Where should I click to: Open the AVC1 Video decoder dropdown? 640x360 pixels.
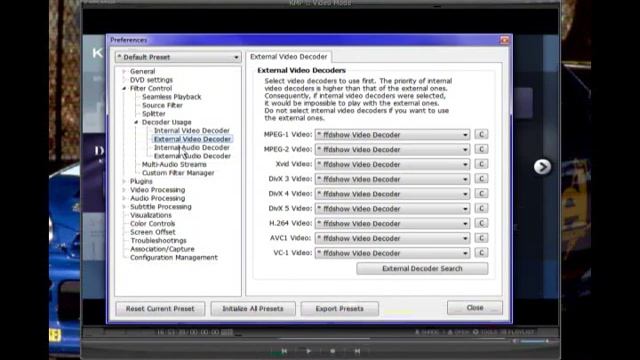point(392,238)
